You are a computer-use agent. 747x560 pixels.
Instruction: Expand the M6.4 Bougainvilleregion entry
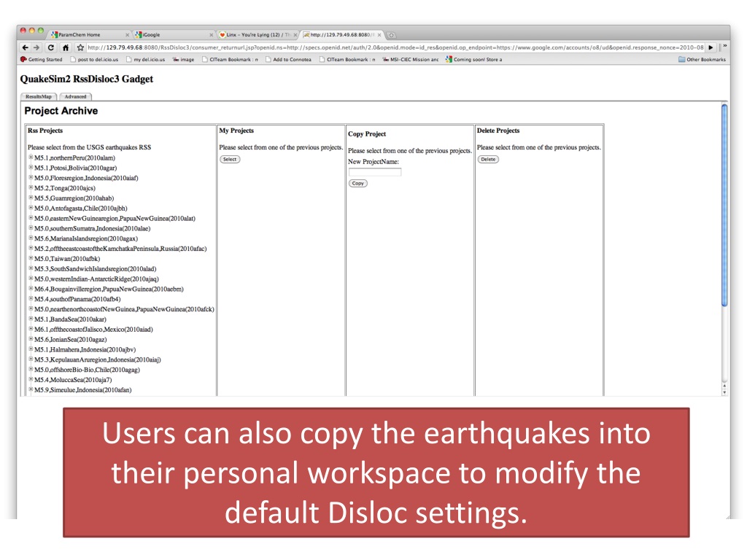[x=31, y=288]
